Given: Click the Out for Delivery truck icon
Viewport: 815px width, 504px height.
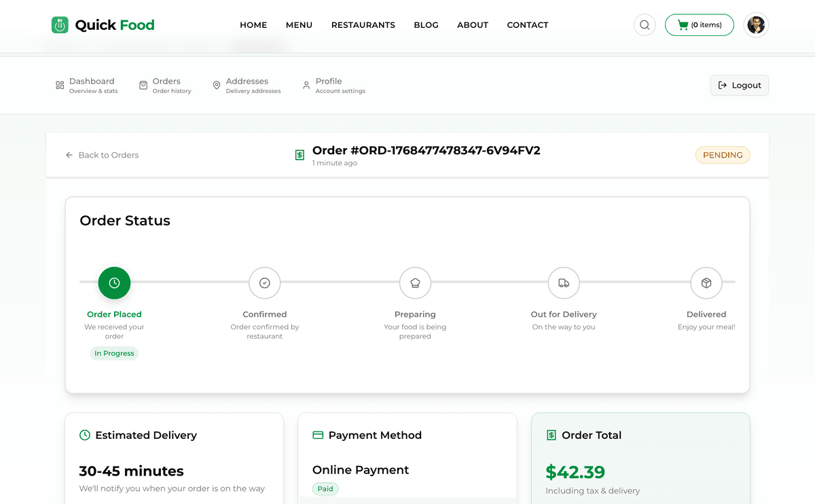Looking at the screenshot, I should [564, 283].
